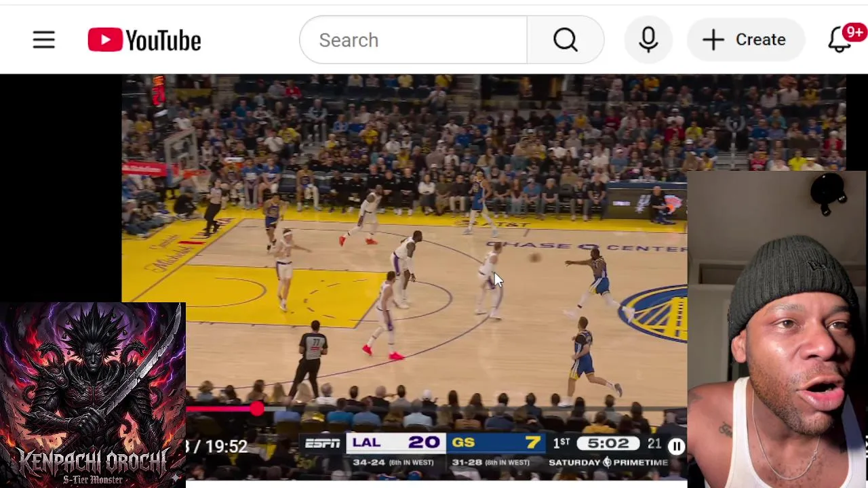Viewport: 868px width, 488px height.
Task: Click the LAL 20 score on scoreboard
Action: click(x=396, y=443)
